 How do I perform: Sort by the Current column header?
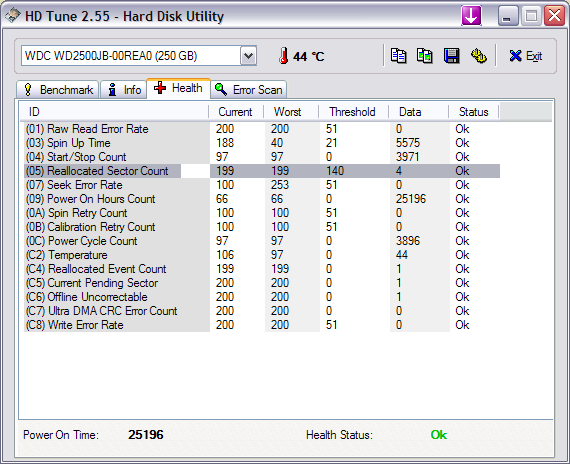click(236, 112)
